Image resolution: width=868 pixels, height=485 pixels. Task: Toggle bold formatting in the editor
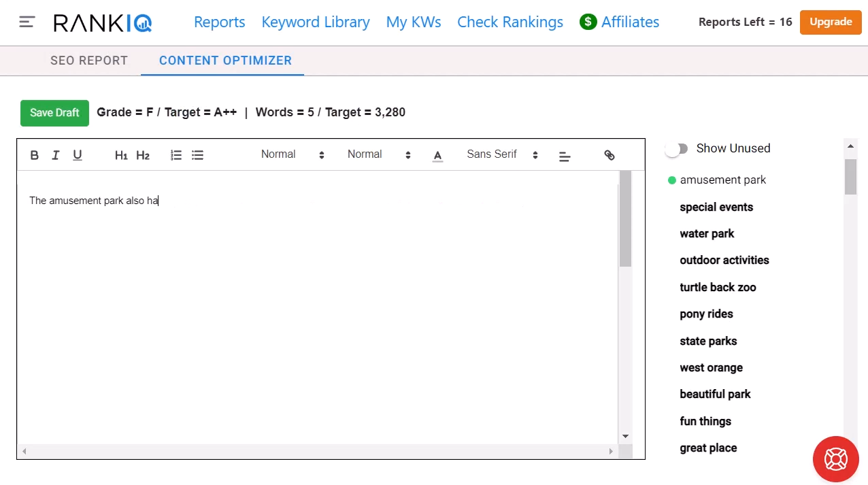34,155
